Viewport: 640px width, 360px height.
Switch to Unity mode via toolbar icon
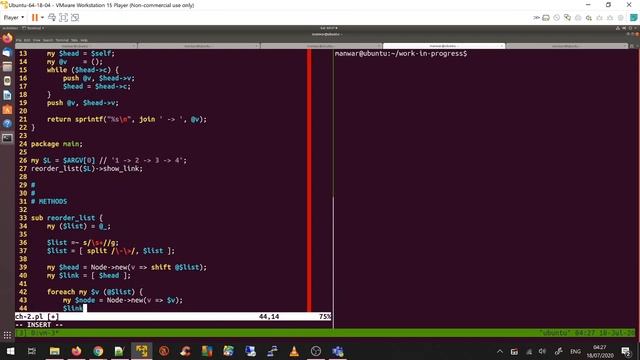point(75,18)
